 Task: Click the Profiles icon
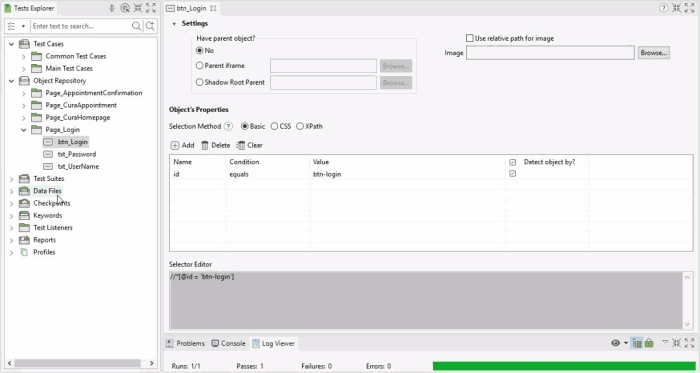[24, 252]
